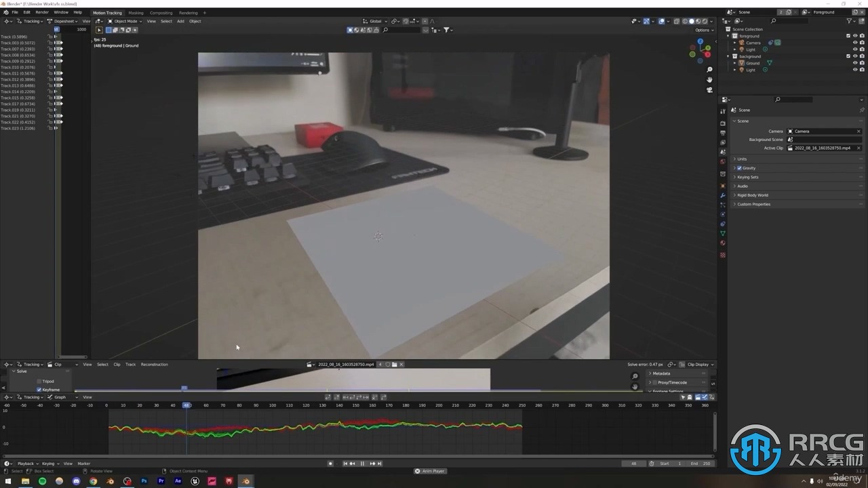The image size is (868, 488).
Task: Click the new scene icon beside Scene field
Action: coord(788,12)
